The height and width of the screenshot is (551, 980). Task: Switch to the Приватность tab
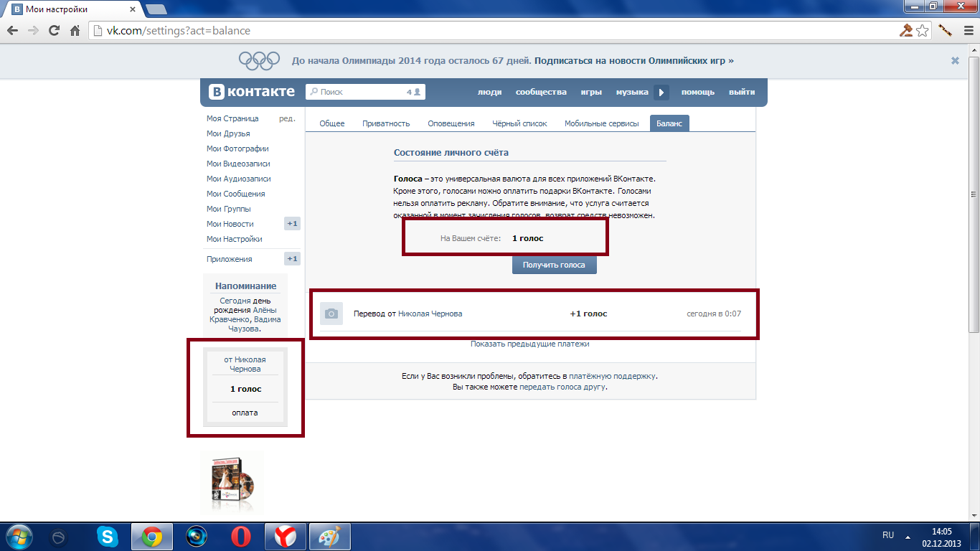(x=386, y=123)
